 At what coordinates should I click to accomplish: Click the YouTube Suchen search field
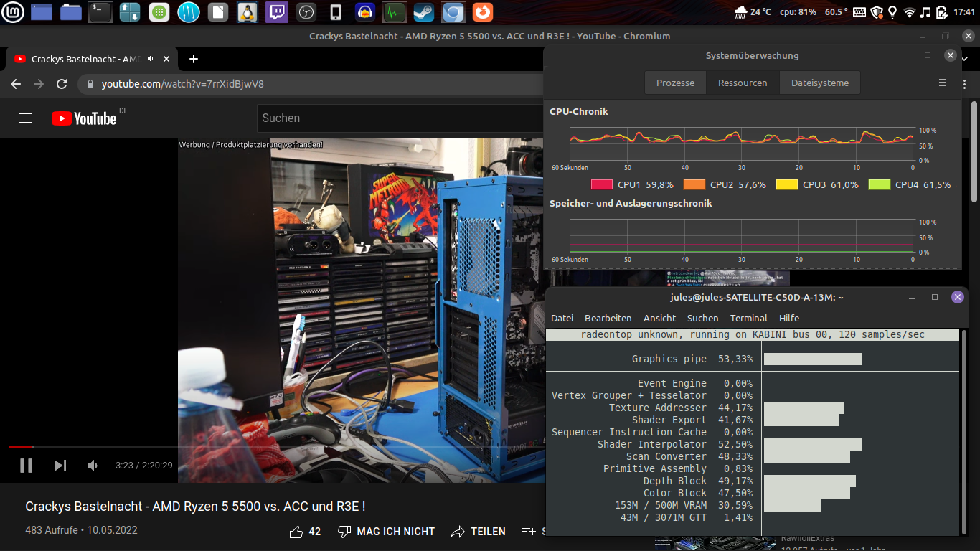tap(400, 118)
